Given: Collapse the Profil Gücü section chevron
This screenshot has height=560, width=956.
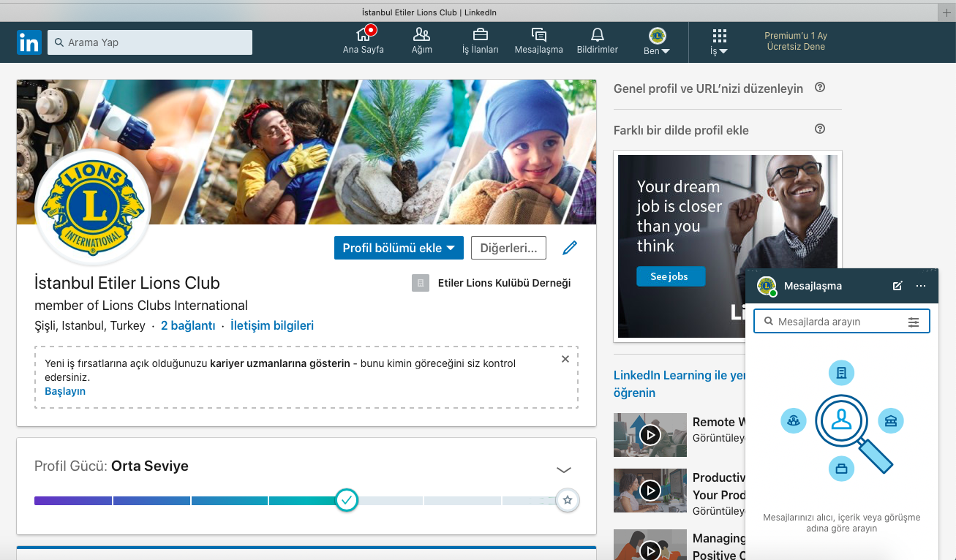Looking at the screenshot, I should [x=563, y=469].
